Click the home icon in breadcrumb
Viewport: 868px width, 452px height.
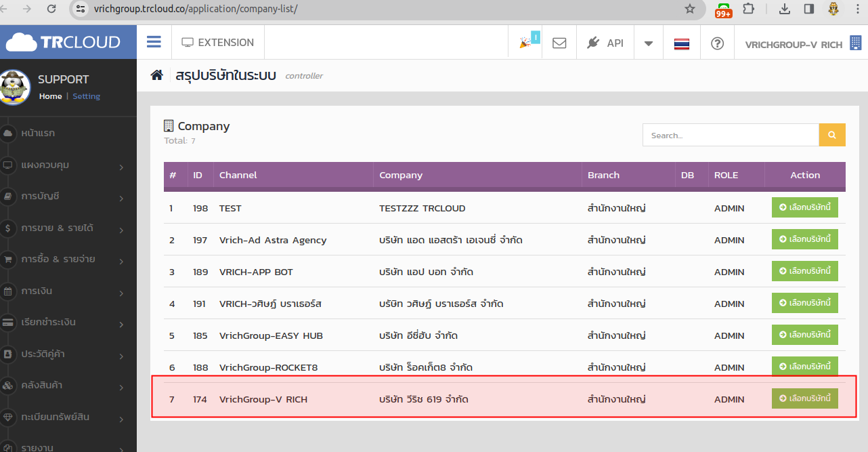156,75
